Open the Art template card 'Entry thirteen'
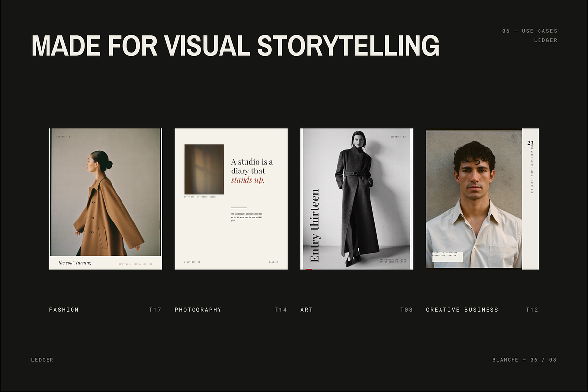 pyautogui.click(x=357, y=199)
